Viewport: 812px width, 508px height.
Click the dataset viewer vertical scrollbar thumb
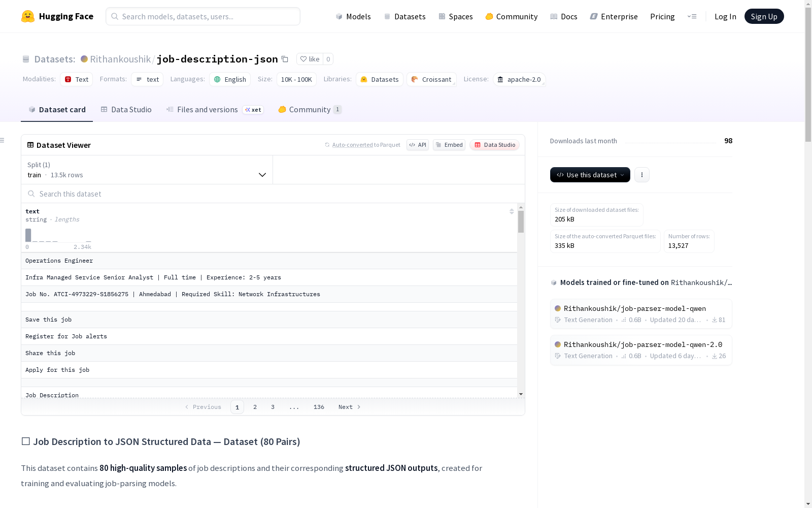pos(521,222)
